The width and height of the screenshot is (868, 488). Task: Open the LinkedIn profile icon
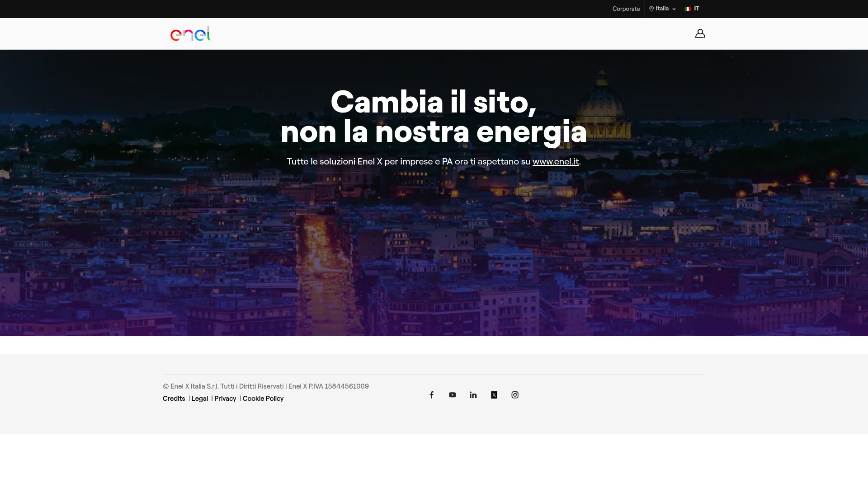[473, 395]
